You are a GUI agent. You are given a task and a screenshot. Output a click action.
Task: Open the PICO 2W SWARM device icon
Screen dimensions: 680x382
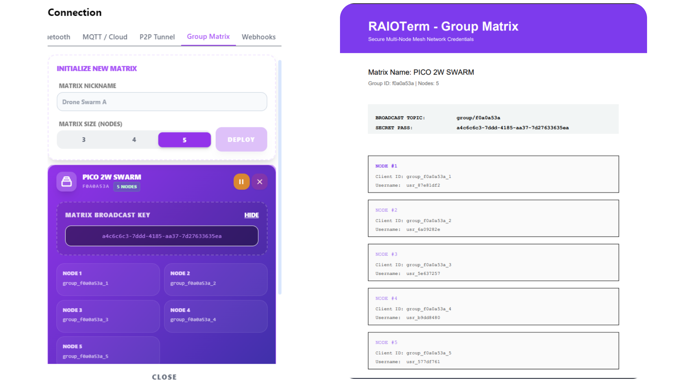(x=66, y=181)
